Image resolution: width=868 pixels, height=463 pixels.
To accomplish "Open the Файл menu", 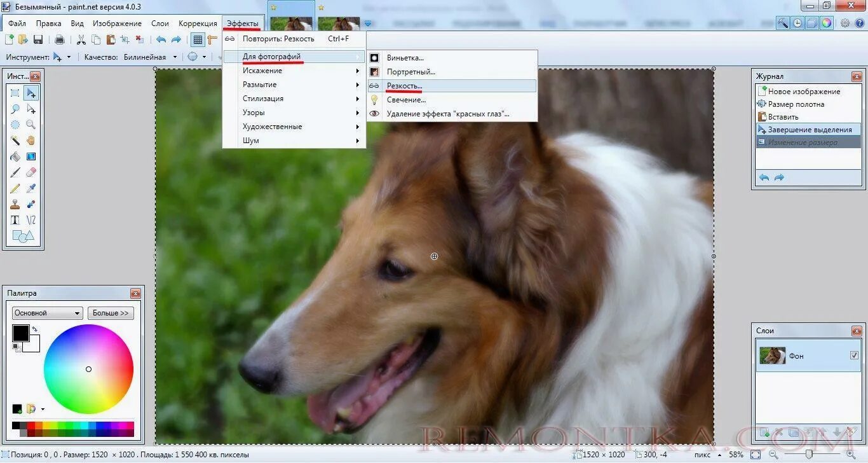I will 17,24.
